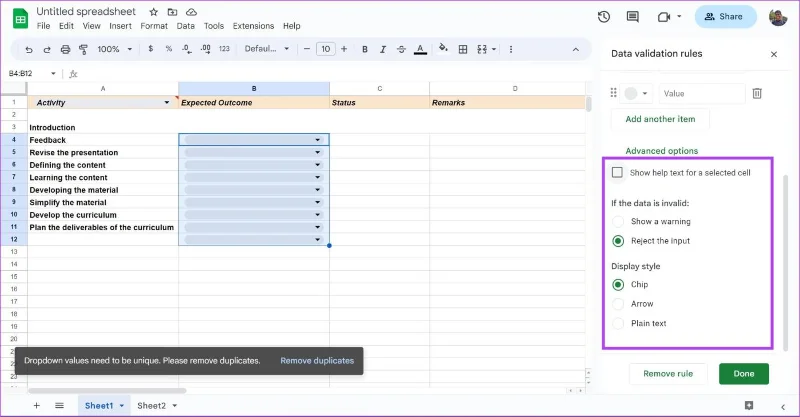Open the Meet call options dropdown arrow

coord(679,16)
